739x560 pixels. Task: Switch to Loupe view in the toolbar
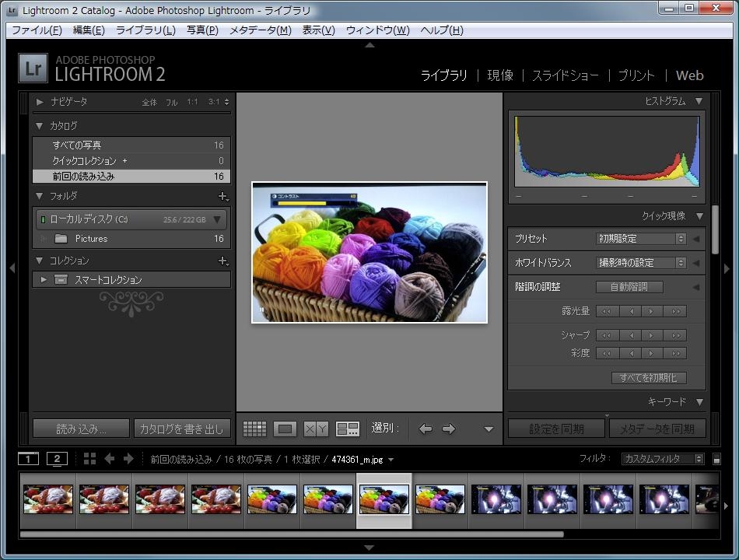(x=285, y=429)
